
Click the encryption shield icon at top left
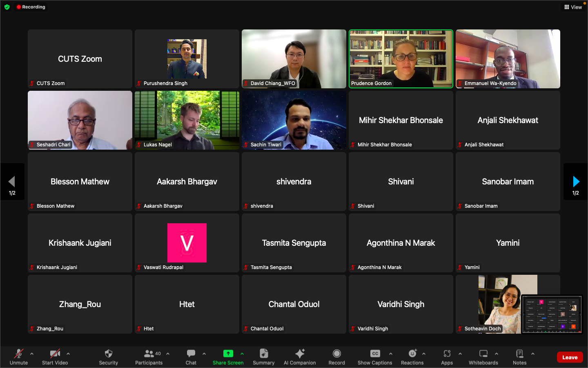click(7, 7)
